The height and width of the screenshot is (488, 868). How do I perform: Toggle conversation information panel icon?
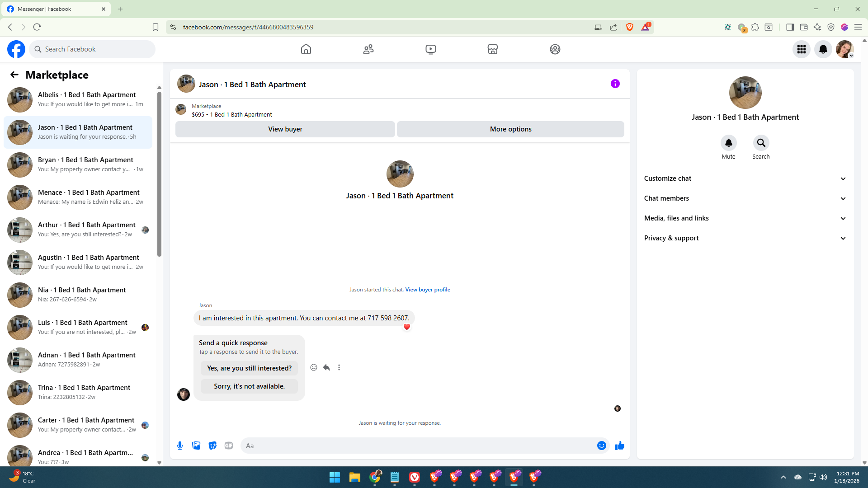pos(615,84)
